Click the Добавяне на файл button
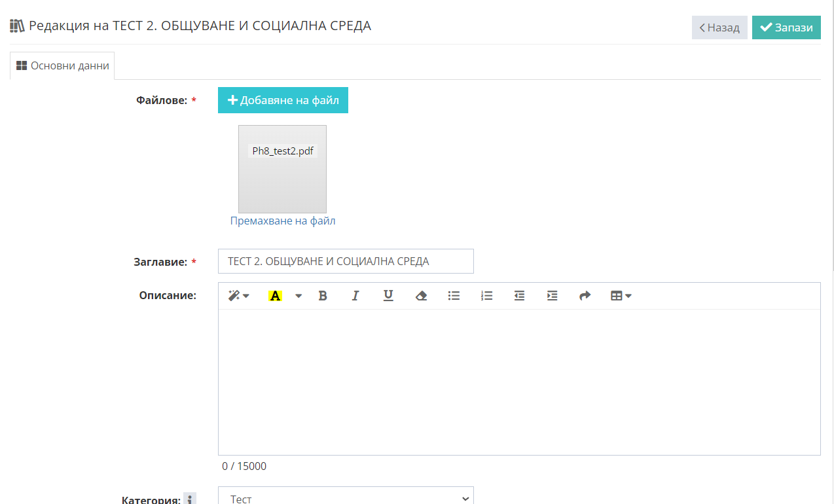The height and width of the screenshot is (504, 834). (x=283, y=100)
